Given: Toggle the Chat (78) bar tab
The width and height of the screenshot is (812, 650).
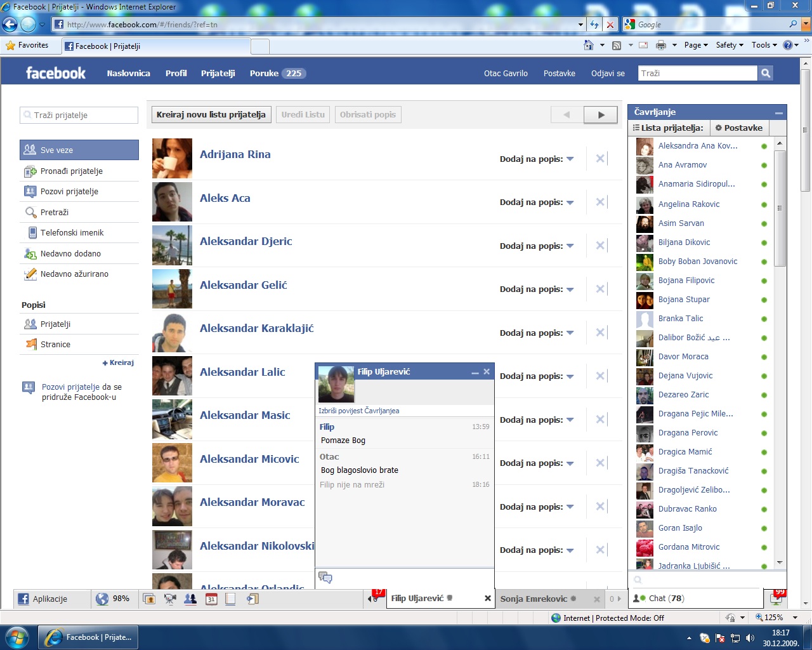Looking at the screenshot, I should pos(666,598).
